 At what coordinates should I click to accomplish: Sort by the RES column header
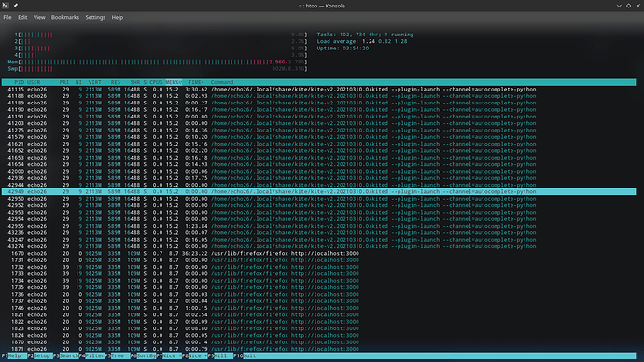pos(116,82)
